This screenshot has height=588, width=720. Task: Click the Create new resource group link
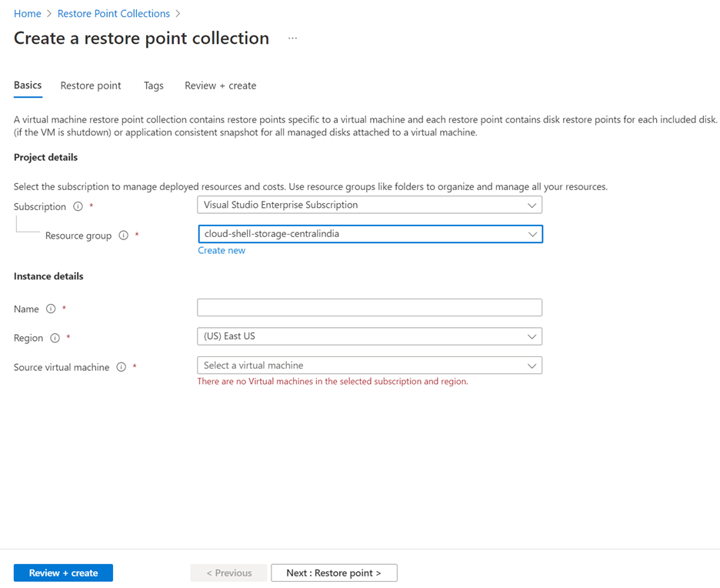[222, 250]
